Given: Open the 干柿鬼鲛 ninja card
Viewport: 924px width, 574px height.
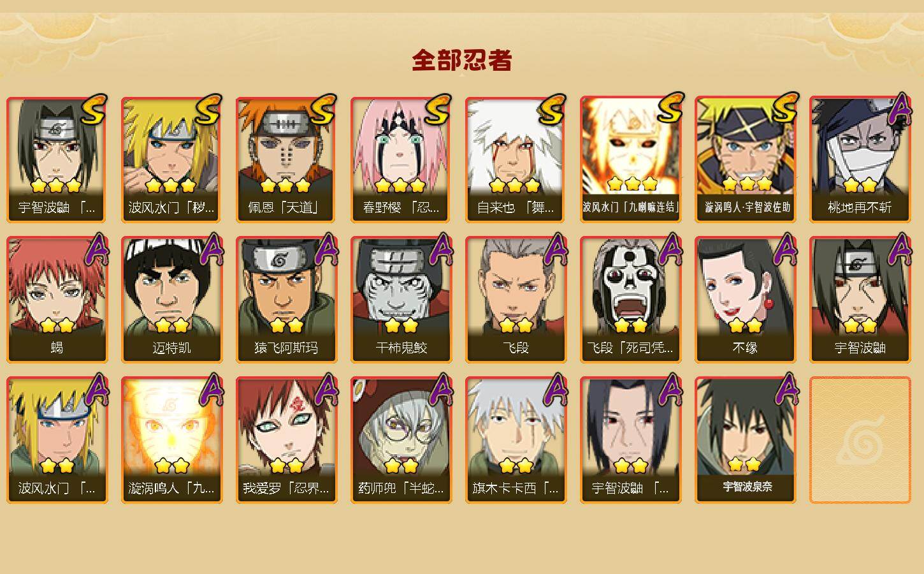Looking at the screenshot, I should tap(401, 300).
